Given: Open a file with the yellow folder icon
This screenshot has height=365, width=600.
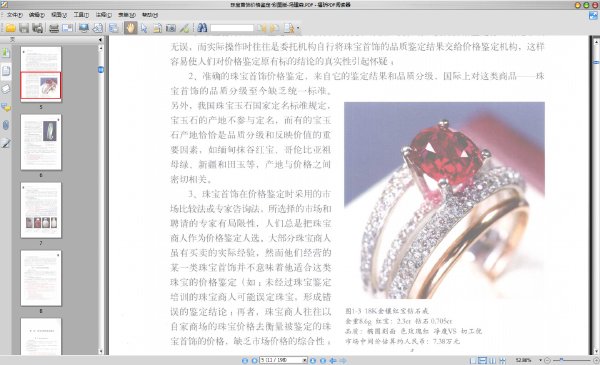Looking at the screenshot, I should pyautogui.click(x=10, y=28).
